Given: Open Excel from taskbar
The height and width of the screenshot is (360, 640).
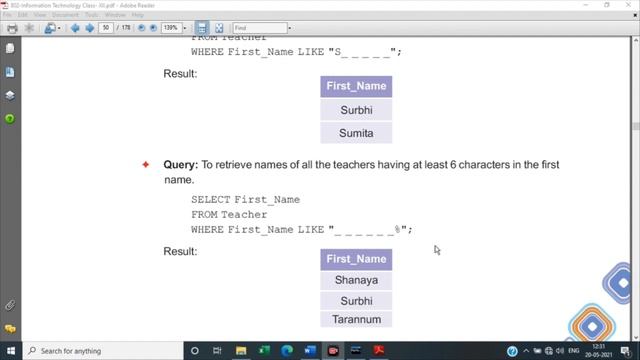Looking at the screenshot, I should (x=264, y=351).
